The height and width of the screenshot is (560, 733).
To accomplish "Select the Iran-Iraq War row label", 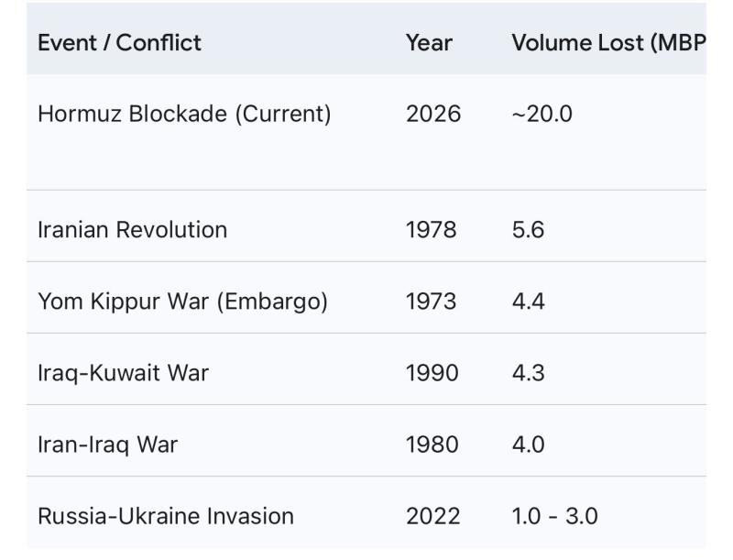I will [x=107, y=445].
